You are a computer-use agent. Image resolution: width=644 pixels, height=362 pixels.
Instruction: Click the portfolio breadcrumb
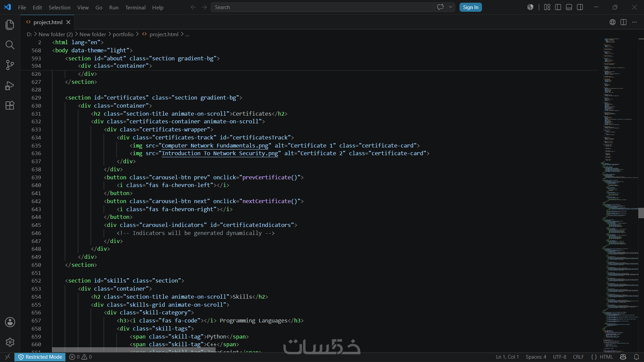click(123, 34)
